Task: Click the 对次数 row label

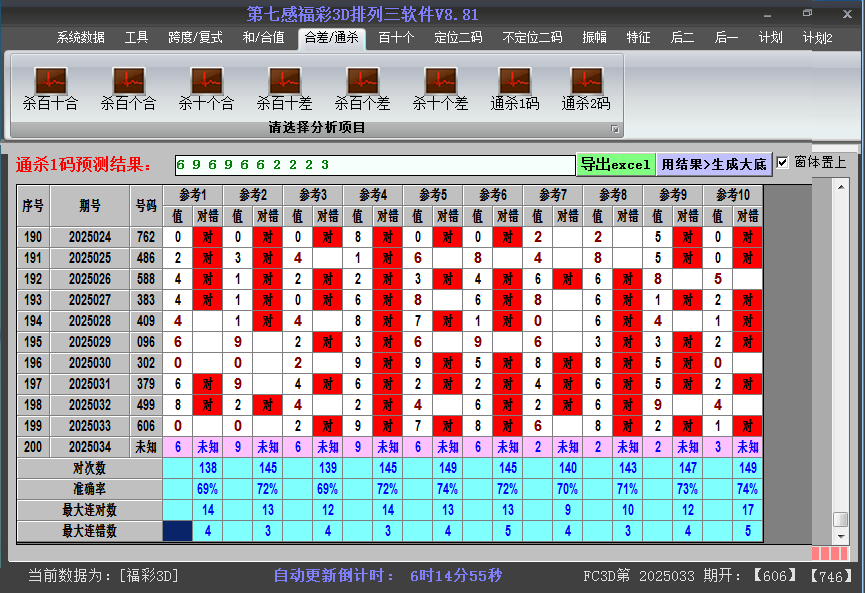Action: [x=89, y=468]
